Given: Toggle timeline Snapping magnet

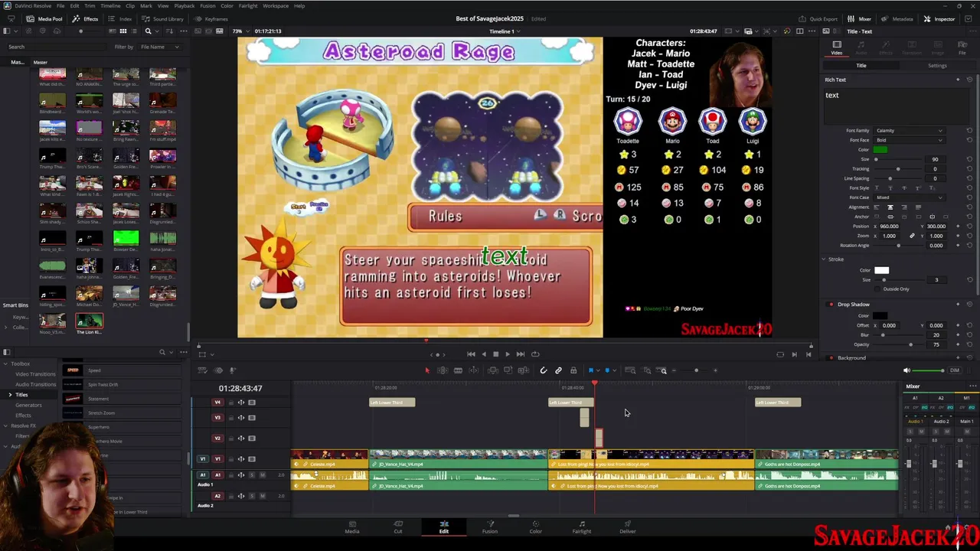Looking at the screenshot, I should pyautogui.click(x=544, y=370).
